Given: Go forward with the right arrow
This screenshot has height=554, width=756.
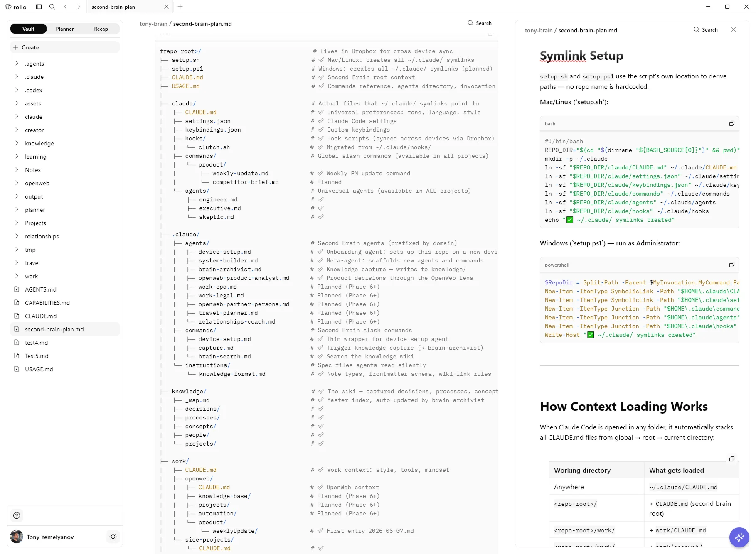Looking at the screenshot, I should pos(79,7).
